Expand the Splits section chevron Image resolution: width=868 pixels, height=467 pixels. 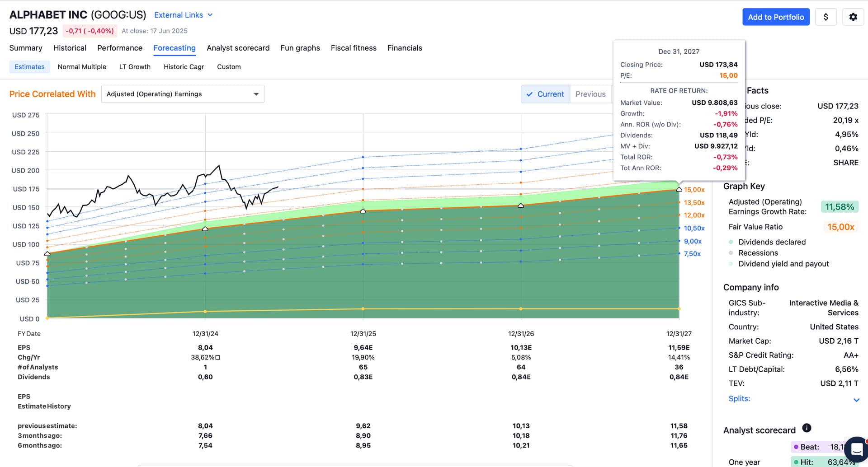click(856, 400)
